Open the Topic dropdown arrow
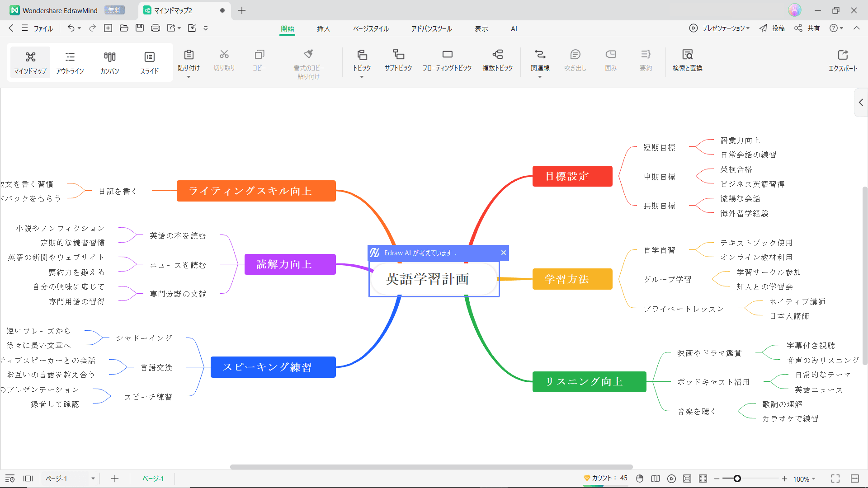Screen dimensions: 868x488 [x=362, y=77]
